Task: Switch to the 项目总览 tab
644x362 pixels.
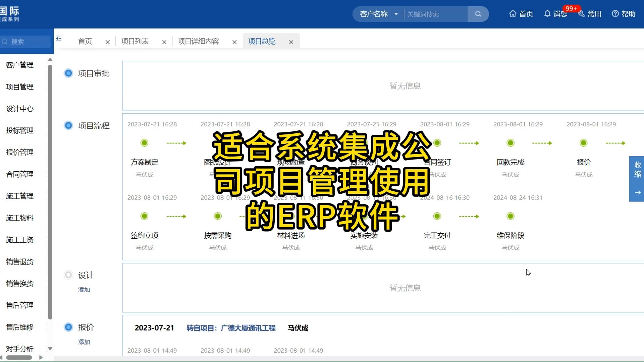Action: 262,41
